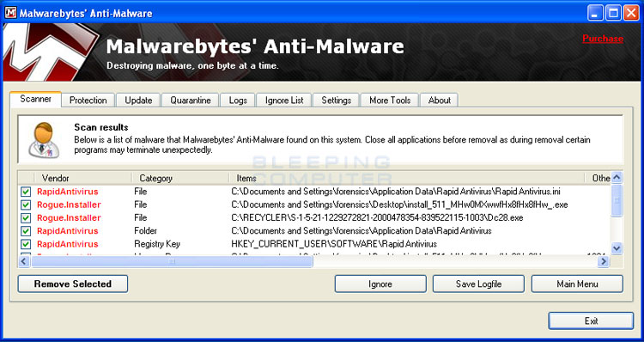Open the Ignore List tab
Screen dimensions: 644x342
284,101
